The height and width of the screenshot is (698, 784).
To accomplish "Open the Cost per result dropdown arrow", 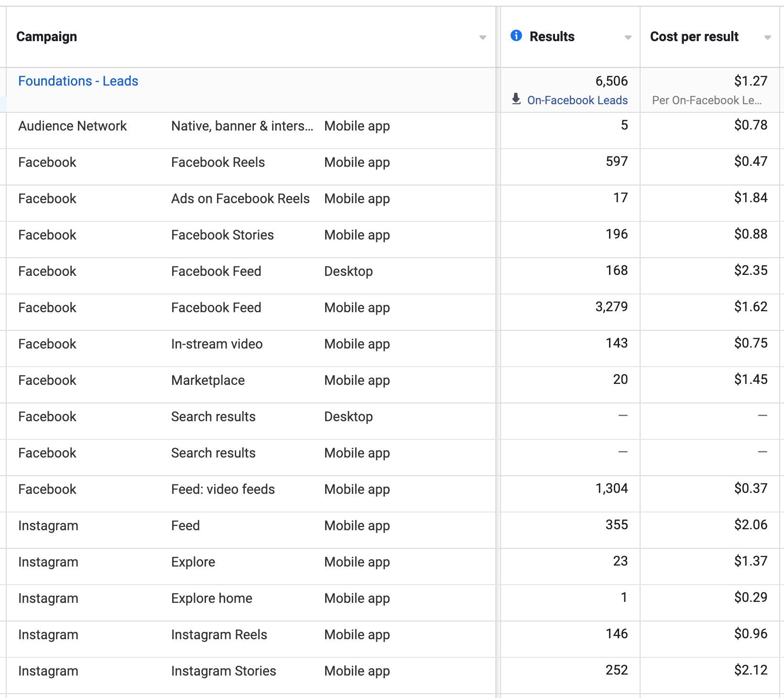I will tap(767, 37).
